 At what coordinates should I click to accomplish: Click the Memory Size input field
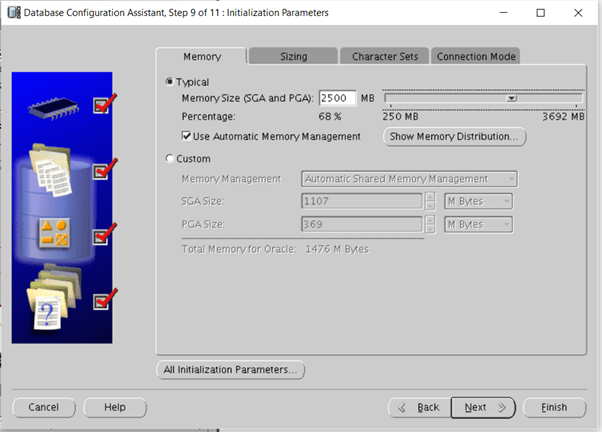pos(337,99)
